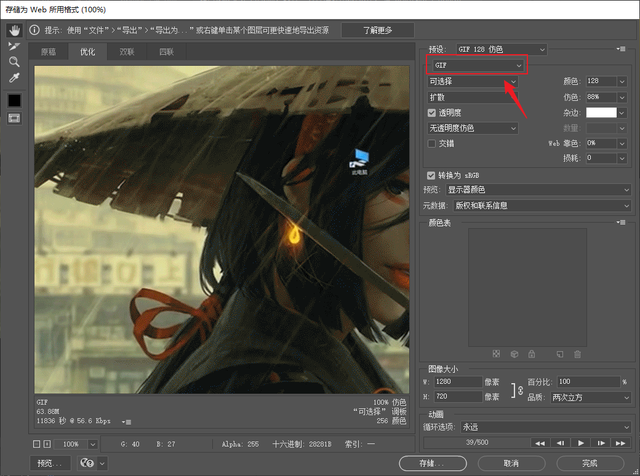This screenshot has height=476, width=640.
Task: Select the Slice Select tool
Action: tap(14, 46)
